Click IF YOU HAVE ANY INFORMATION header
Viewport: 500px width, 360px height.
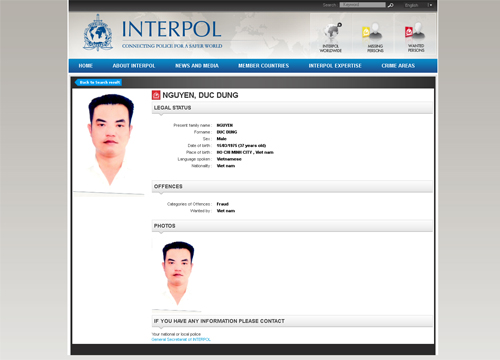point(292,321)
